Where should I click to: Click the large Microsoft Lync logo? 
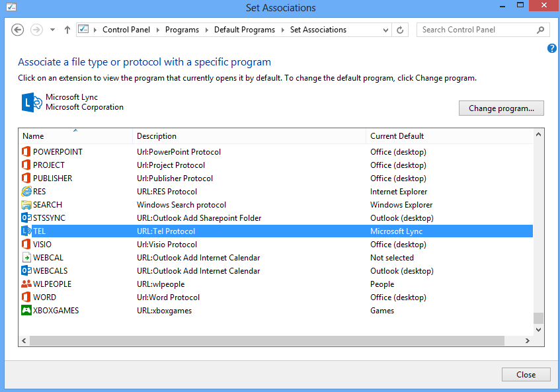point(32,102)
